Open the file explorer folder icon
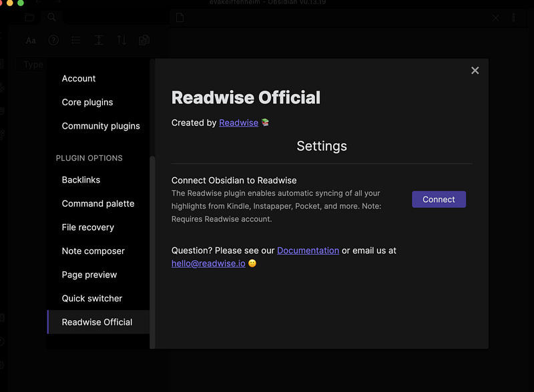 click(x=29, y=17)
